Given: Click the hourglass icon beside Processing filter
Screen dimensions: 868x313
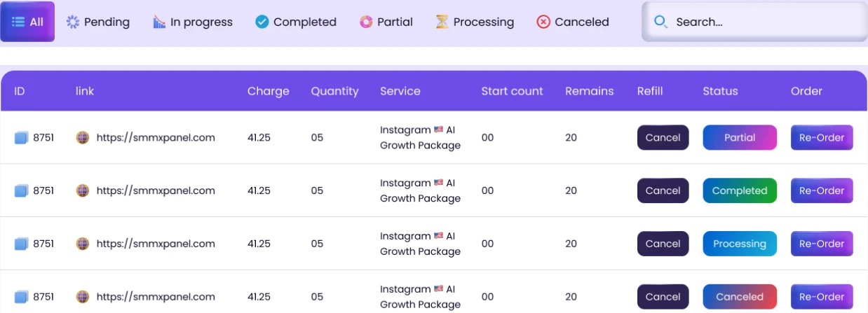Looking at the screenshot, I should pos(442,22).
